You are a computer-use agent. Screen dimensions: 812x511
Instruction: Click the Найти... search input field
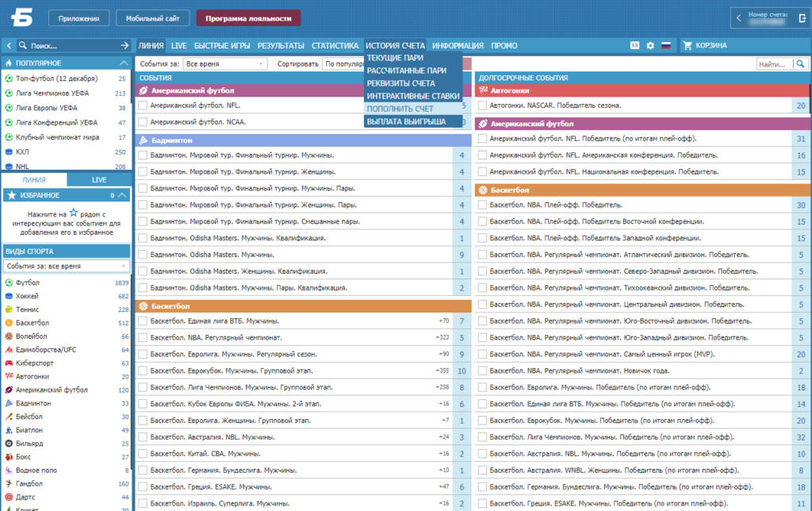point(775,63)
